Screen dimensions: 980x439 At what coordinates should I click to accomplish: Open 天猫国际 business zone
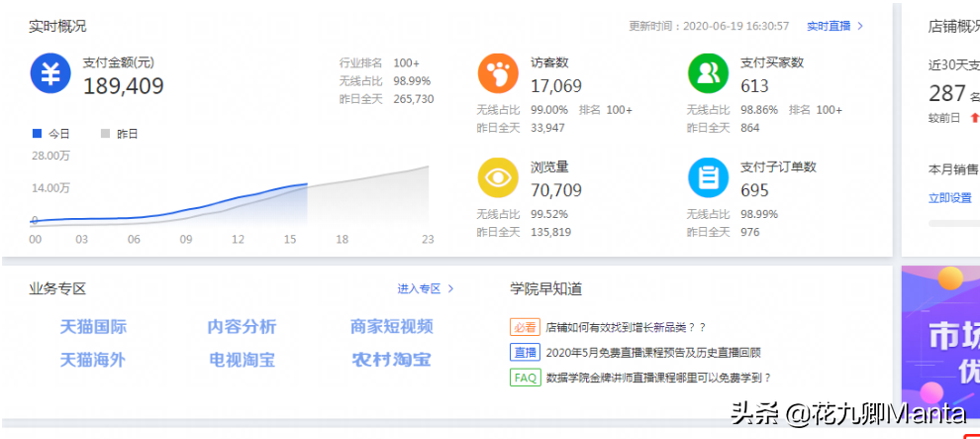coord(93,326)
